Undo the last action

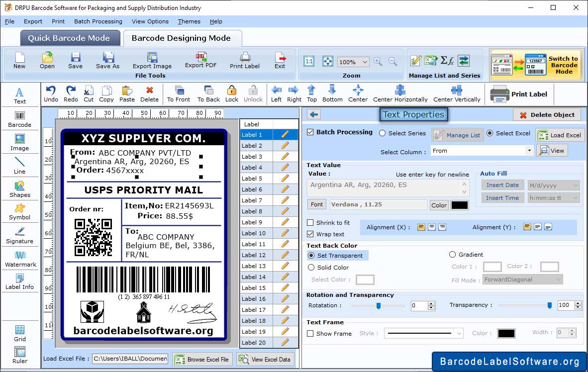tap(51, 94)
